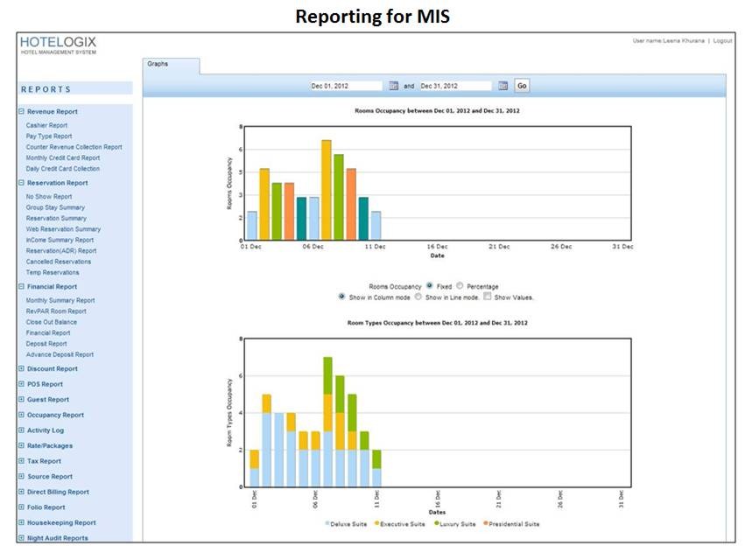Click the Hotelogix logo
The image size is (752, 560).
58,45
